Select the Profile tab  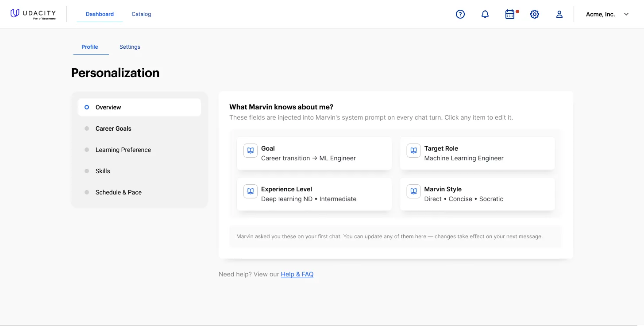[x=90, y=47]
